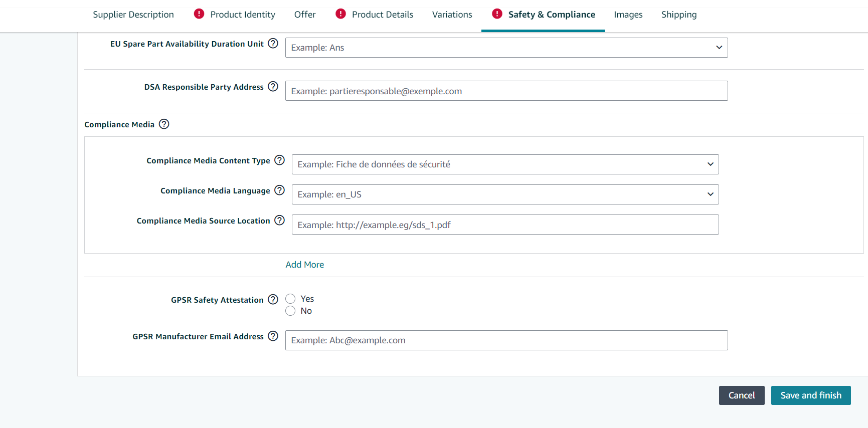Select No for GPSR Safety Attestation
The width and height of the screenshot is (868, 428).
290,311
